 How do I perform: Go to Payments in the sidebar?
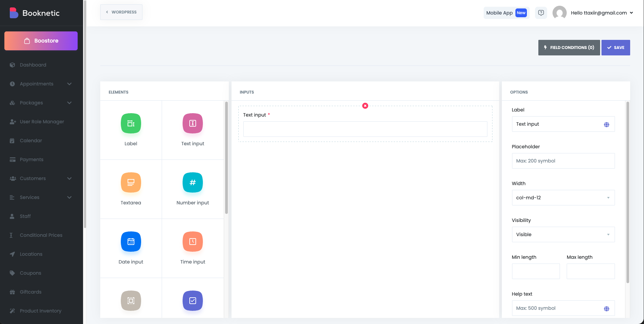pyautogui.click(x=31, y=159)
